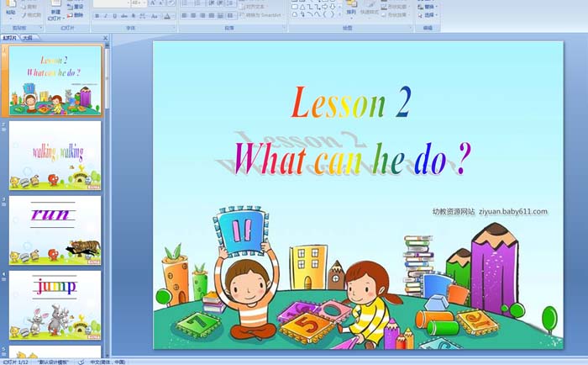Close the slide thumbnail pane
588x365 pixels.
tap(105, 38)
